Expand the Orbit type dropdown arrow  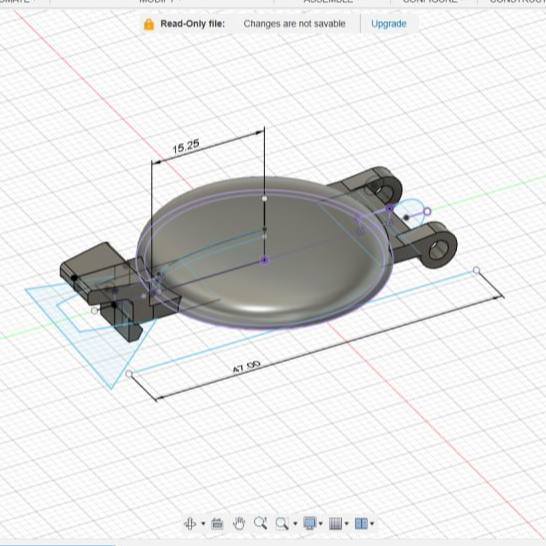pyautogui.click(x=203, y=523)
